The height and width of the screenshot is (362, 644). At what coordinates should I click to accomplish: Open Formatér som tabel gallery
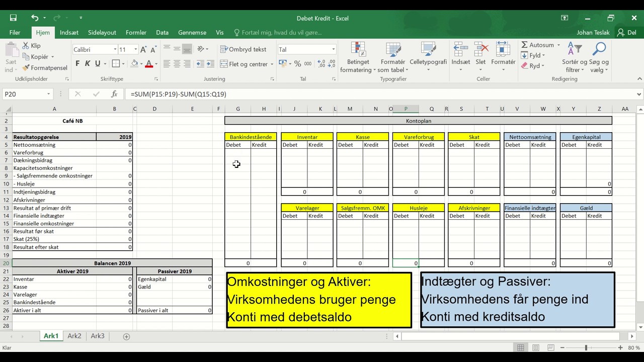point(393,58)
